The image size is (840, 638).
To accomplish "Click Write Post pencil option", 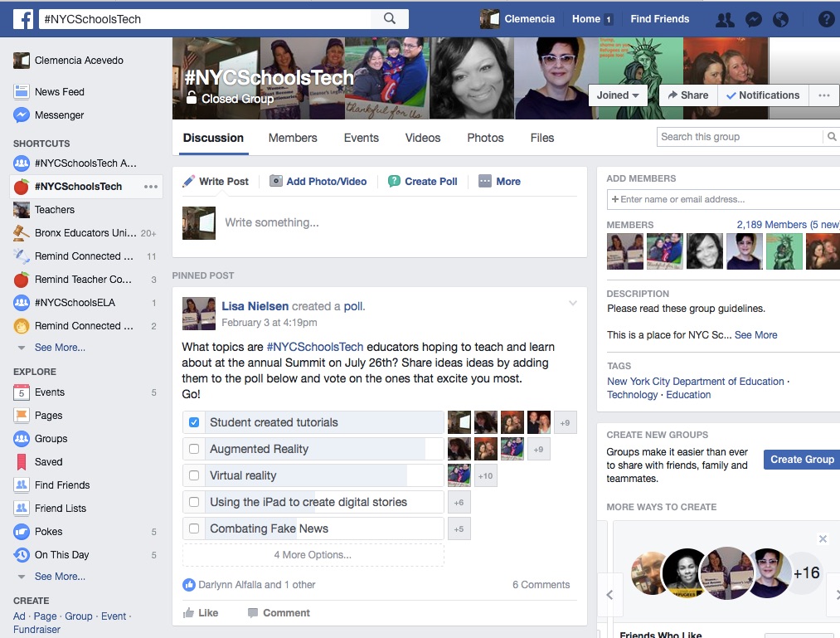I will [216, 181].
